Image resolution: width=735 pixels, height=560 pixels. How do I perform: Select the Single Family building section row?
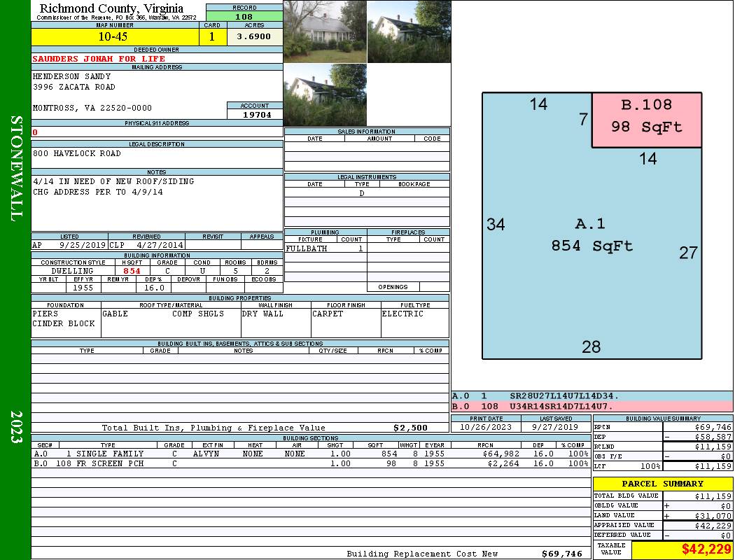(309, 454)
